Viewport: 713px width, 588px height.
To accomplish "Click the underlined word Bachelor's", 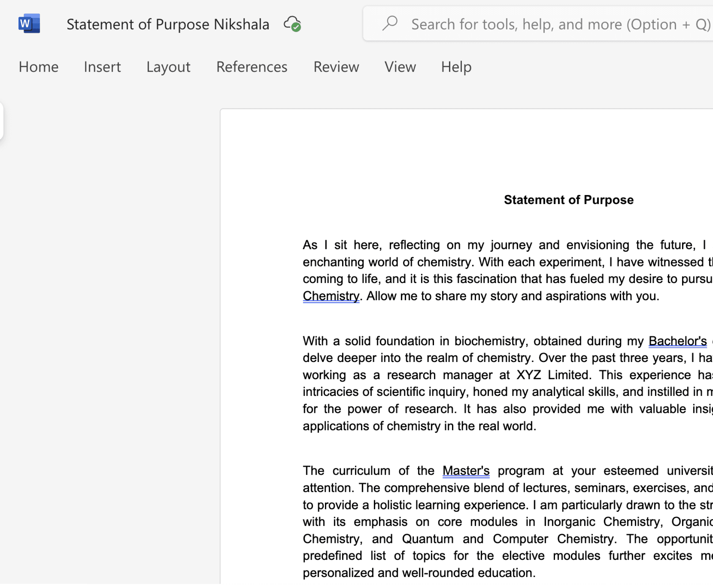I will [677, 341].
